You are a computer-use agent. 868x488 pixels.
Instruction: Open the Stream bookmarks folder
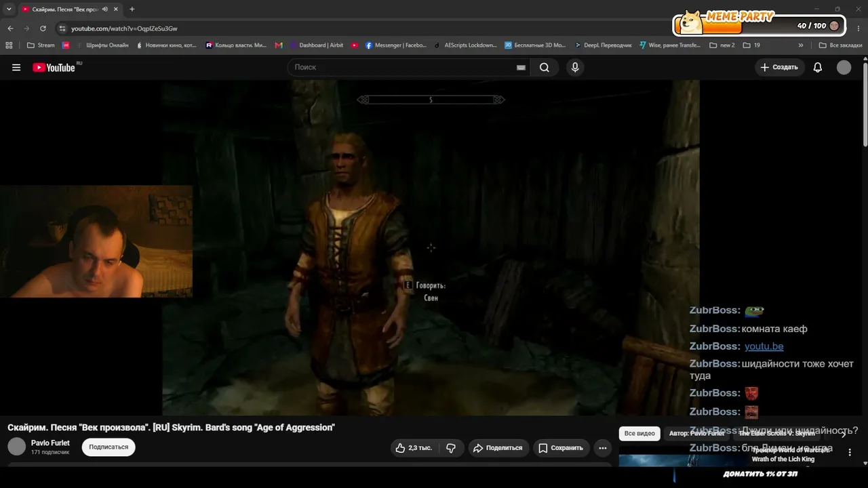pos(41,45)
